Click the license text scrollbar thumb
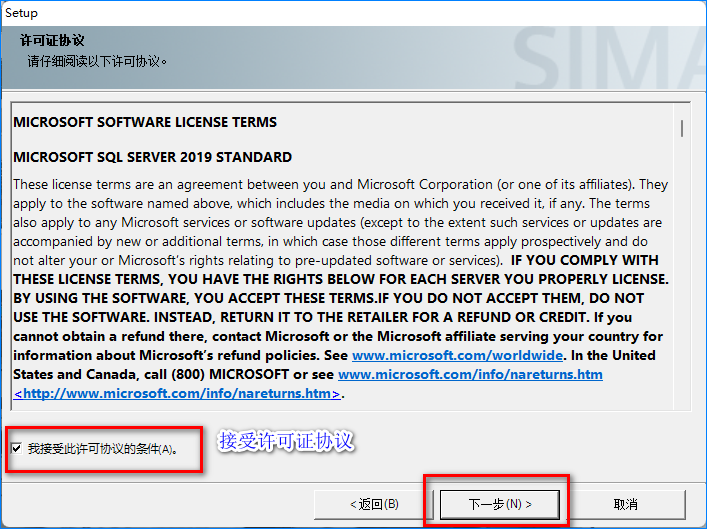Screen dimensions: 707x529 (x=682, y=129)
